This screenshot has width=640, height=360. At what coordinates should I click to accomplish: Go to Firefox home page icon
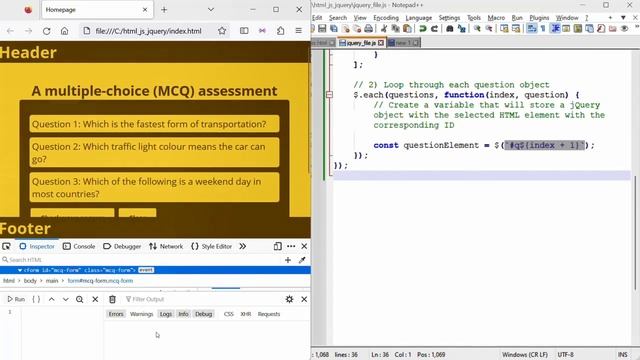point(64,31)
